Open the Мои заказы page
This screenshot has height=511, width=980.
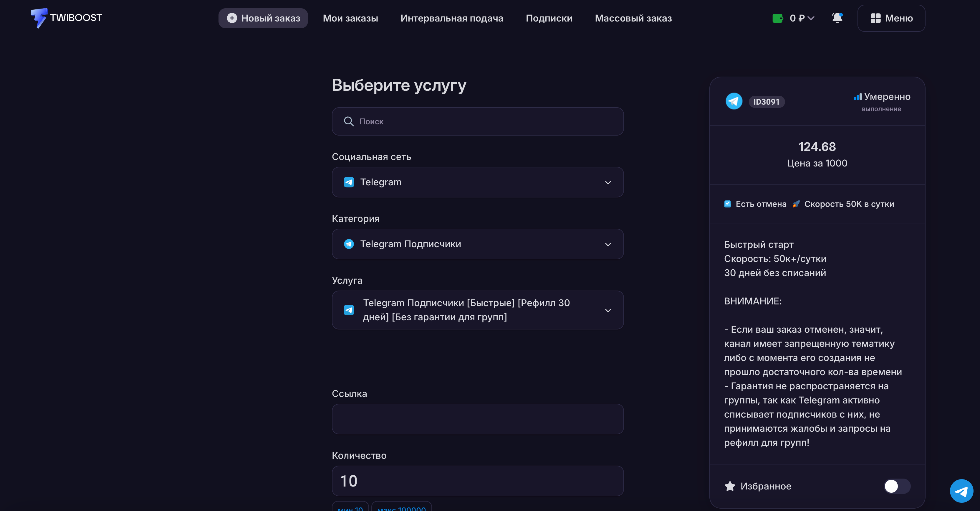tap(350, 18)
